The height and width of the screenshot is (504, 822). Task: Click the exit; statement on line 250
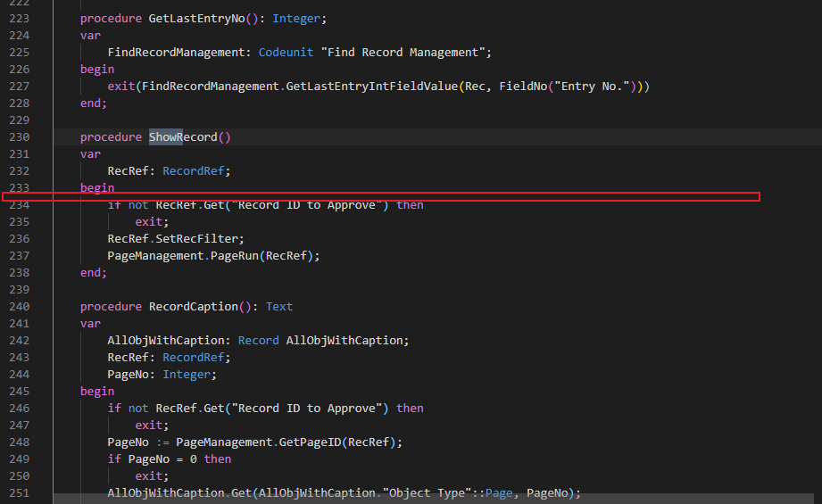152,476
